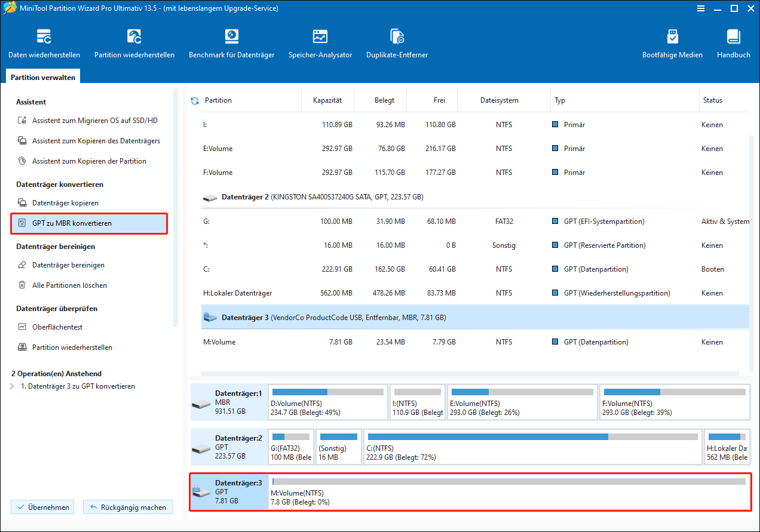This screenshot has width=760, height=532.
Task: Switch to the Partition verwalten tab
Action: click(42, 76)
